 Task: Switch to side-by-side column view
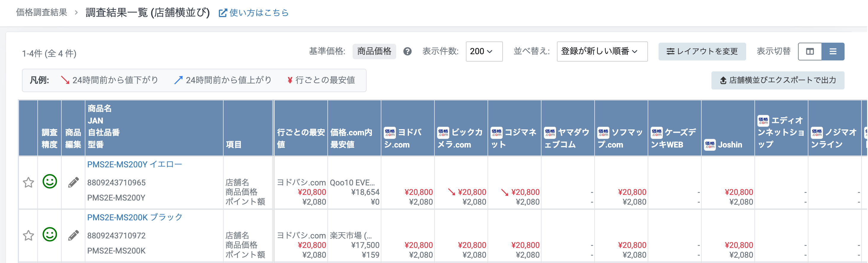coord(810,52)
